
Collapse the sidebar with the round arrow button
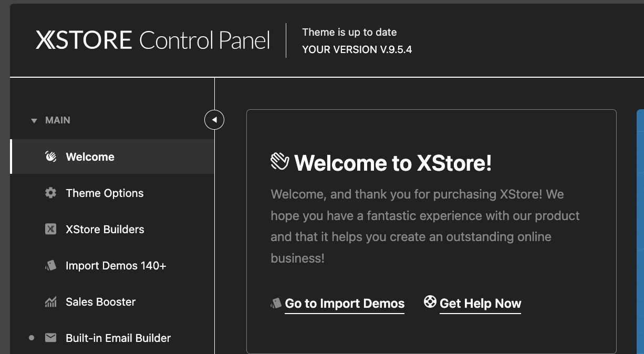pyautogui.click(x=214, y=120)
